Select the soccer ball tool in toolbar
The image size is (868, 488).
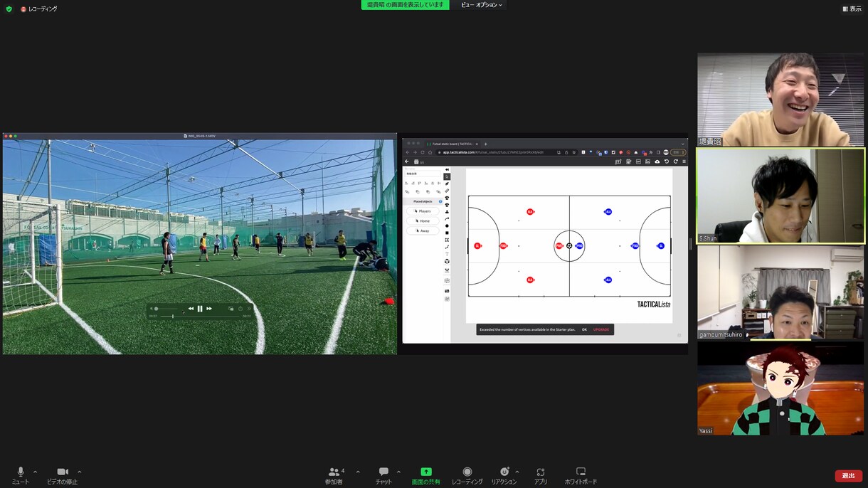tap(447, 261)
